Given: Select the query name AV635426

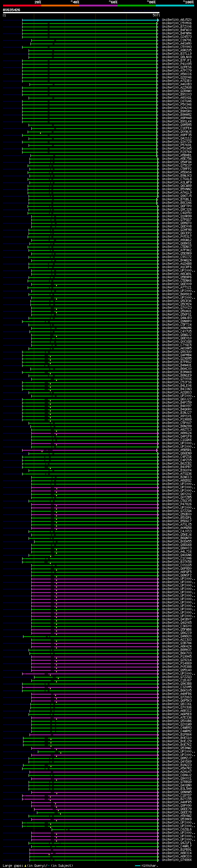Looking at the screenshot, I should 11,10.
